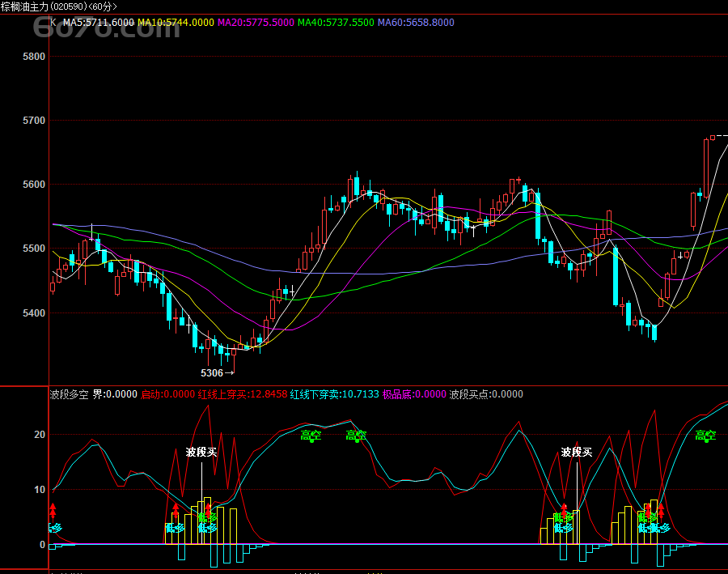
Task: Click the 5400 price axis label
Action: [34, 313]
